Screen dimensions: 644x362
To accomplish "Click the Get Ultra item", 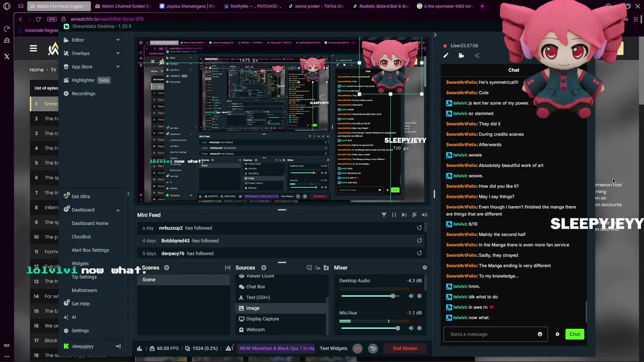I will [x=80, y=197].
